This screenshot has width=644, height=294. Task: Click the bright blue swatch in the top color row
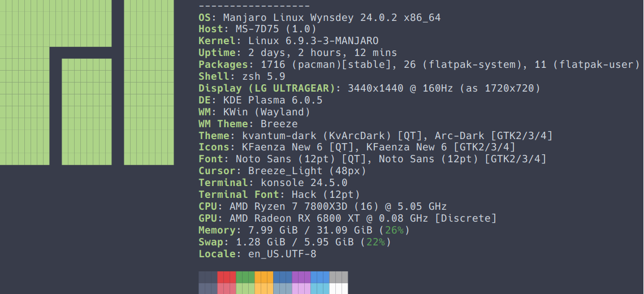point(320,276)
